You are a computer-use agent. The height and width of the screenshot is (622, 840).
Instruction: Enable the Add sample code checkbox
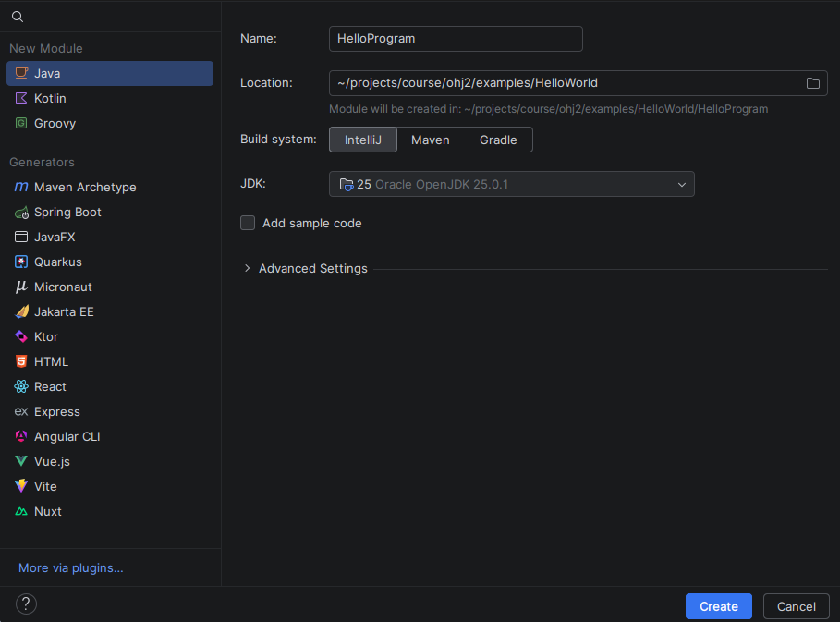(248, 223)
